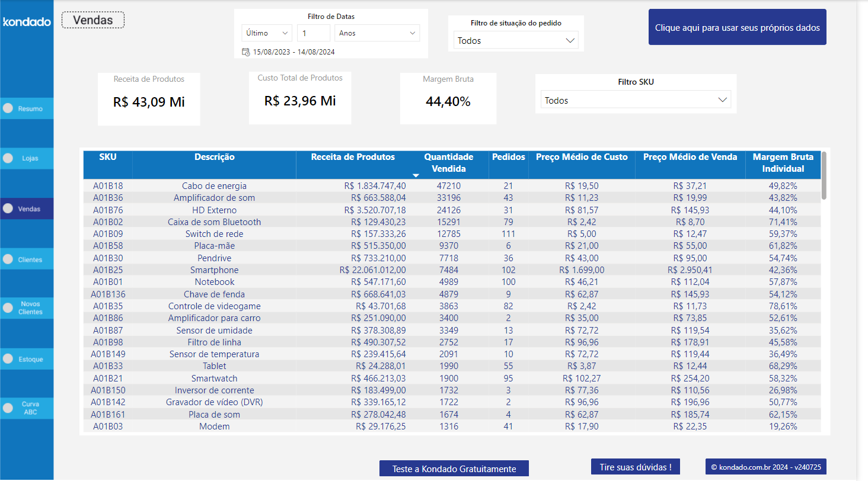
Task: Click the Novos Clientes circle icon
Action: coord(8,308)
